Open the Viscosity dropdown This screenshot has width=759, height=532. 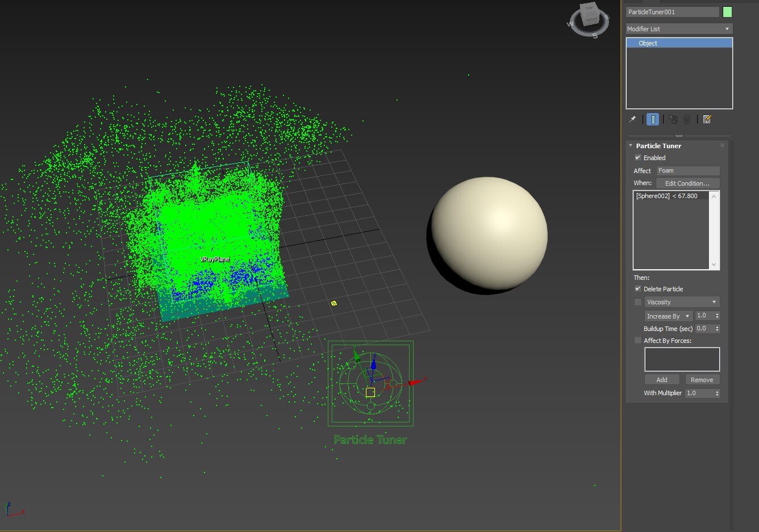[x=682, y=302]
